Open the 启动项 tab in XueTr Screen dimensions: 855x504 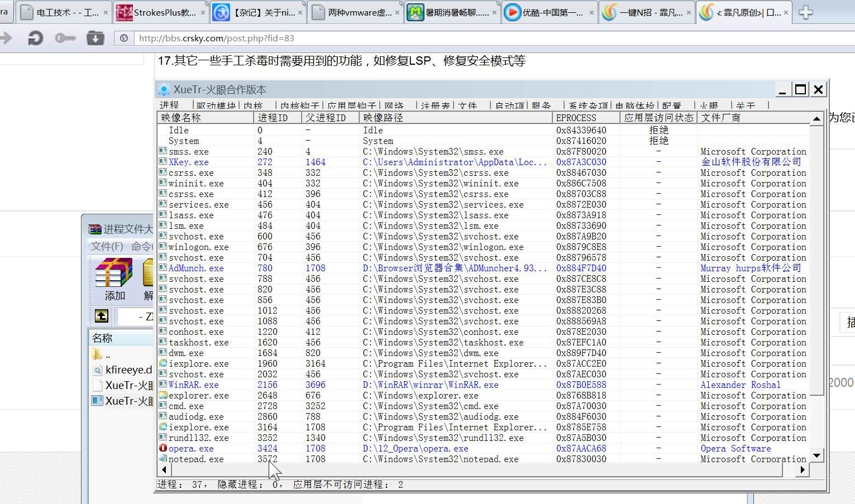click(509, 105)
